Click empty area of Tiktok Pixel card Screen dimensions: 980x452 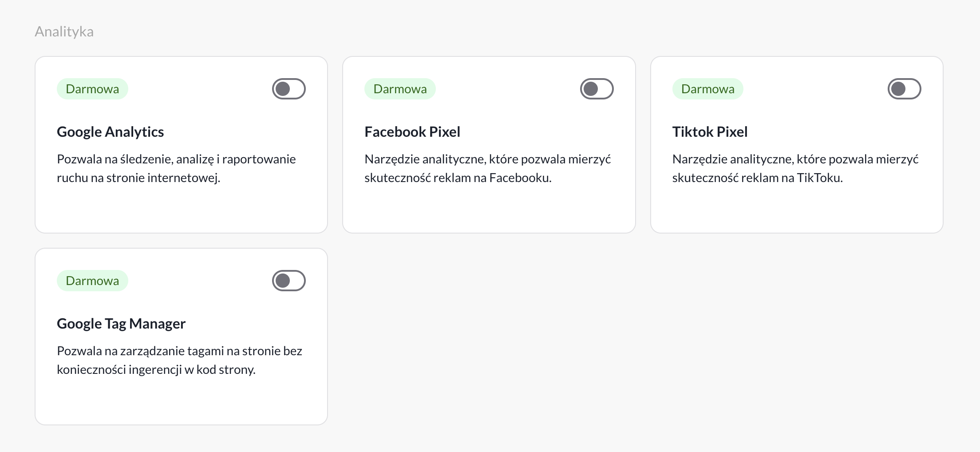tap(797, 209)
